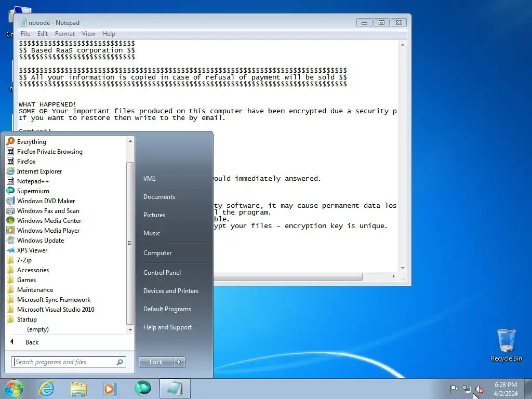Open Pictures library from Start menu

154,215
